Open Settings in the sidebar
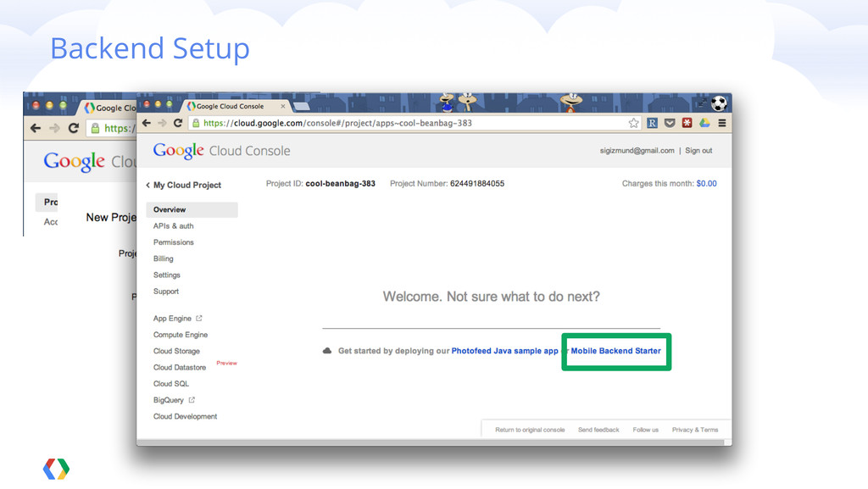868x489 pixels. [167, 275]
